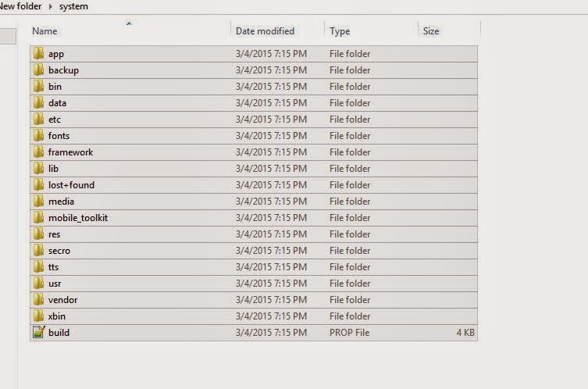
Task: Select the 'xbin' file name
Action: (x=57, y=316)
